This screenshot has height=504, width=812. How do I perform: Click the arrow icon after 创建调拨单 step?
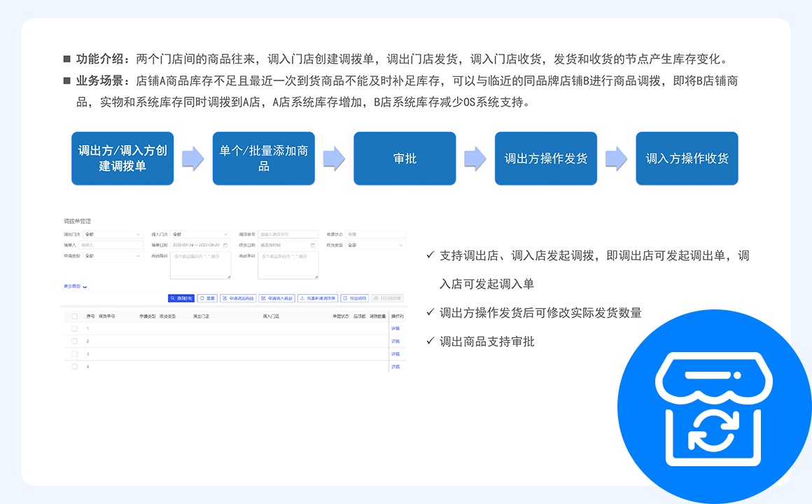point(192,158)
